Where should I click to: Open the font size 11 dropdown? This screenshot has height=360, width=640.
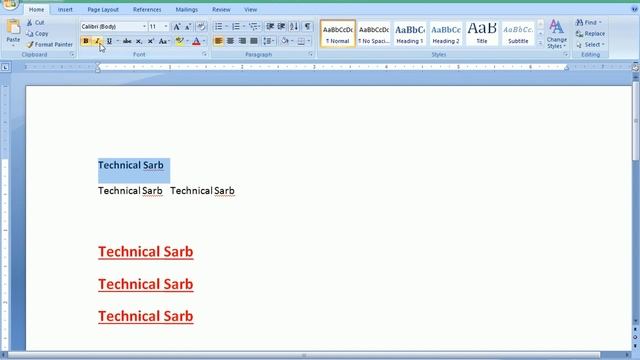(x=165, y=27)
